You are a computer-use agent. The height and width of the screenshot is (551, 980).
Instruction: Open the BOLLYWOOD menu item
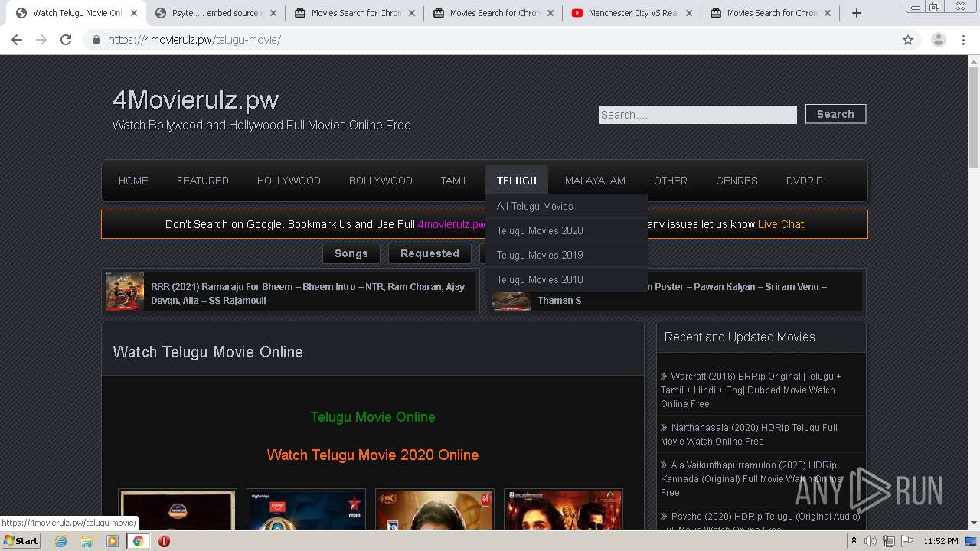point(381,181)
